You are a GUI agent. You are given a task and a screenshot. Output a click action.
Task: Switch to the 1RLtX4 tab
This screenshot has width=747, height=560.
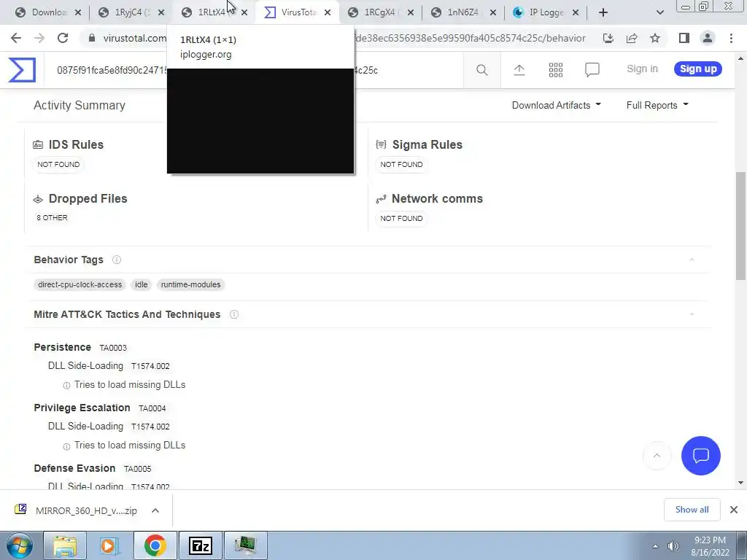pyautogui.click(x=213, y=12)
